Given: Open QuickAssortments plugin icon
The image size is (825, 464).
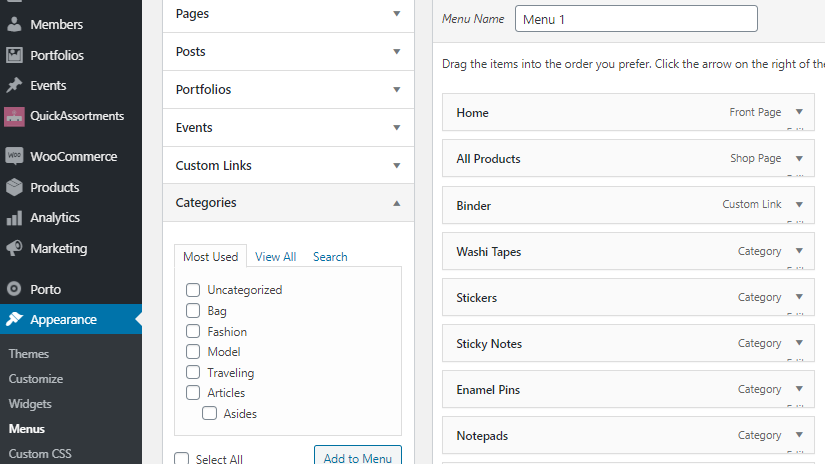Looking at the screenshot, I should point(14,116).
